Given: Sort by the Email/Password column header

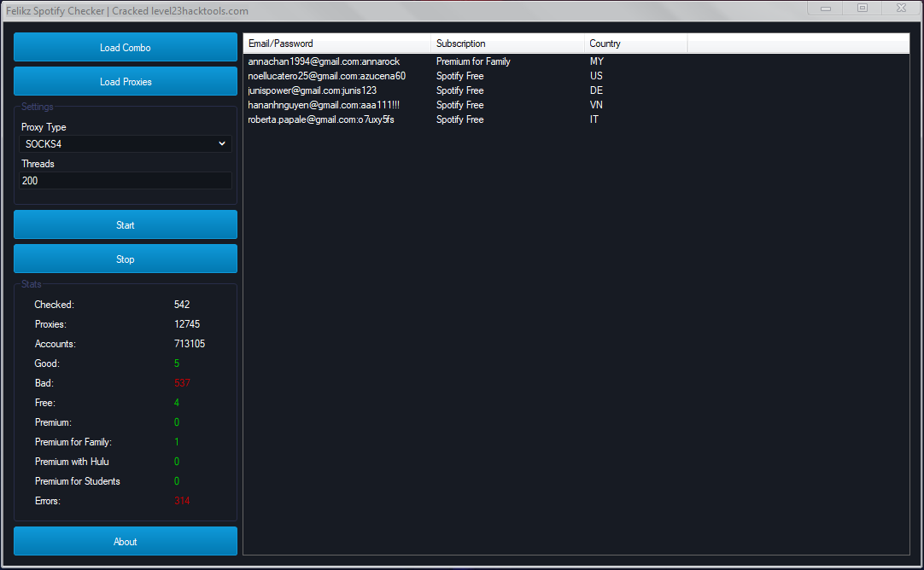Looking at the screenshot, I should 336,44.
